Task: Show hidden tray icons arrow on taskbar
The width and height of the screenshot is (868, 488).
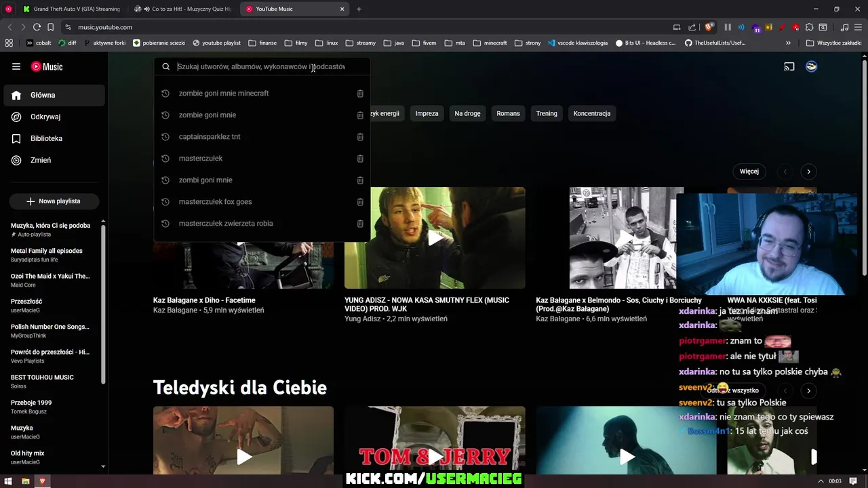Action: pos(821,481)
